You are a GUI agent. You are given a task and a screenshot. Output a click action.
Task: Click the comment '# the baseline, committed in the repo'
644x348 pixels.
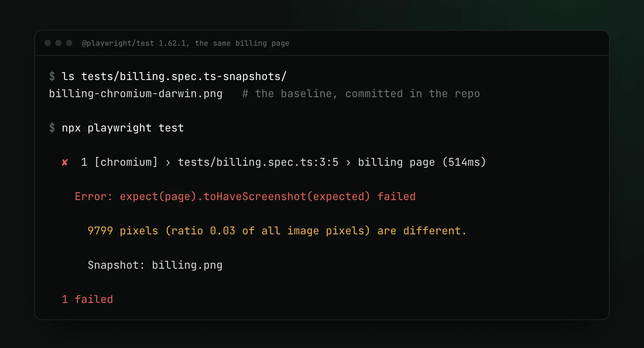pyautogui.click(x=361, y=94)
